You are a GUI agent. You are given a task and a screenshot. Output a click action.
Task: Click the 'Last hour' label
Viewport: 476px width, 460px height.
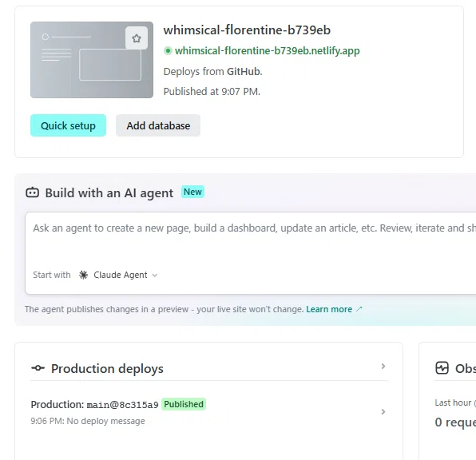tap(453, 403)
